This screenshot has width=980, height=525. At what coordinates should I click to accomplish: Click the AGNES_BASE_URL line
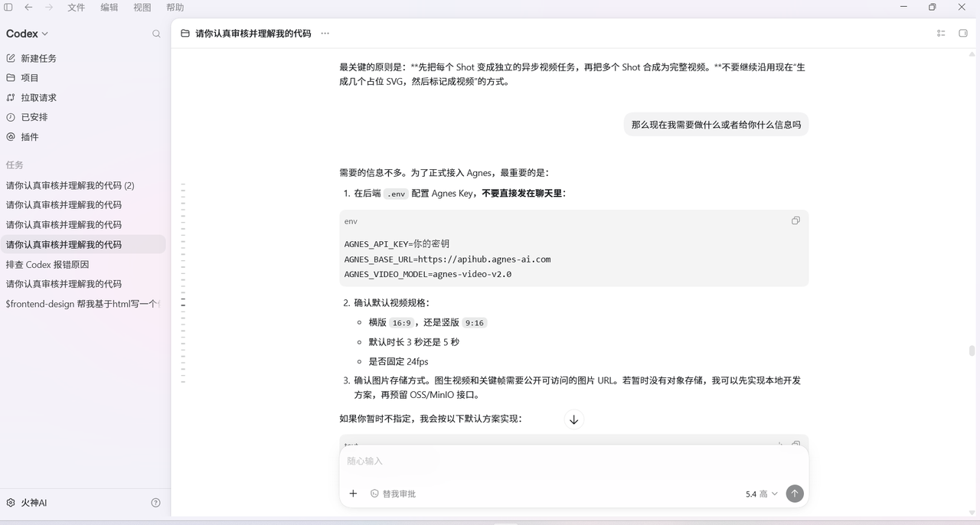[x=447, y=259]
